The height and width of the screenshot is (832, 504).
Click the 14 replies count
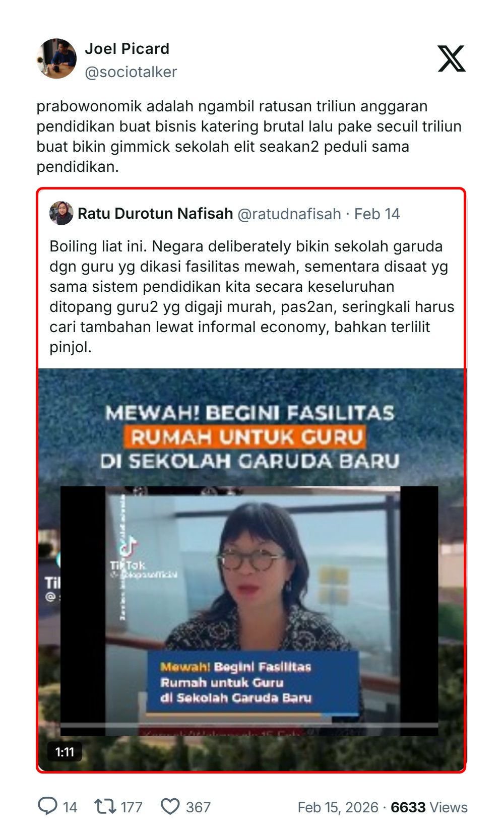70,807
